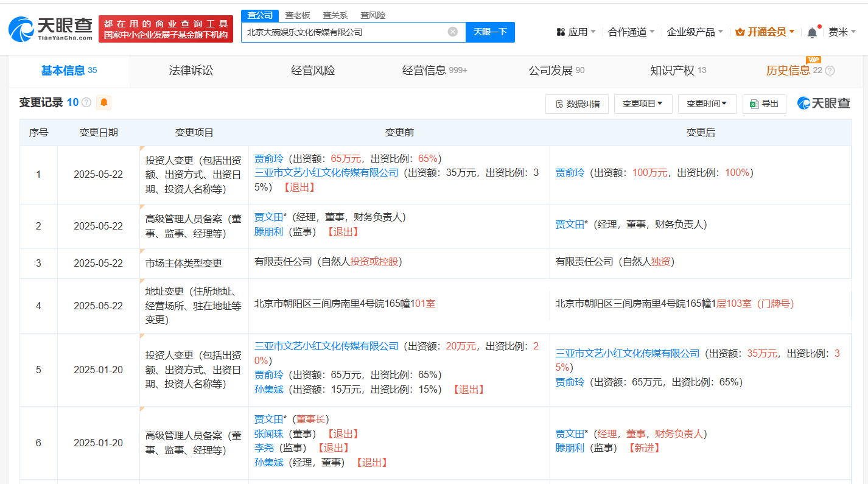Open 贾文田 link in row 6 变更前
This screenshot has width=868, height=484.
coord(269,419)
